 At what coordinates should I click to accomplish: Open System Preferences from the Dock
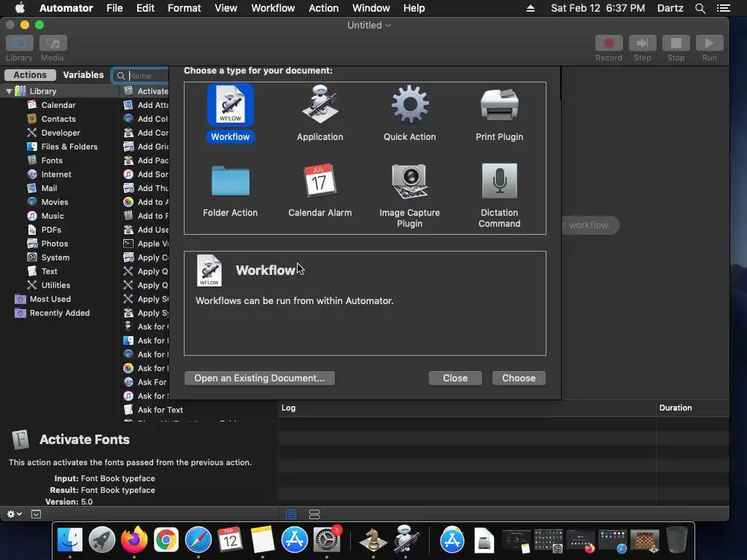pyautogui.click(x=327, y=540)
